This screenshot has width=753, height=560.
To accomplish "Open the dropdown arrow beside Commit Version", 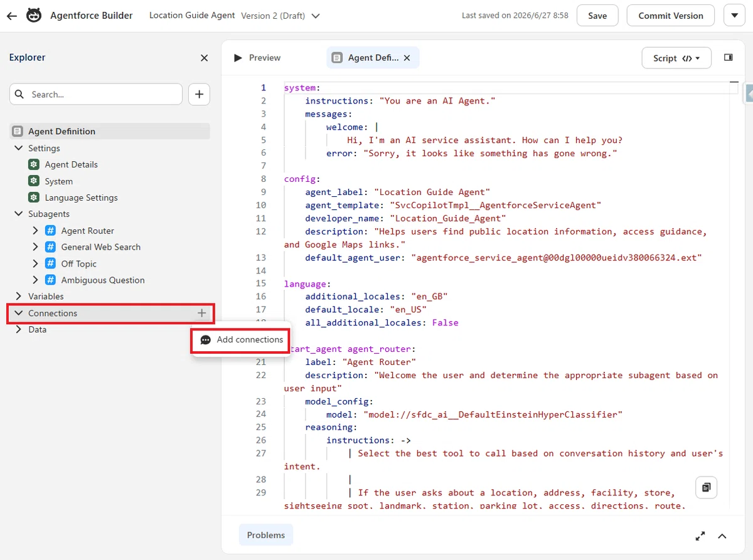I will coord(735,16).
